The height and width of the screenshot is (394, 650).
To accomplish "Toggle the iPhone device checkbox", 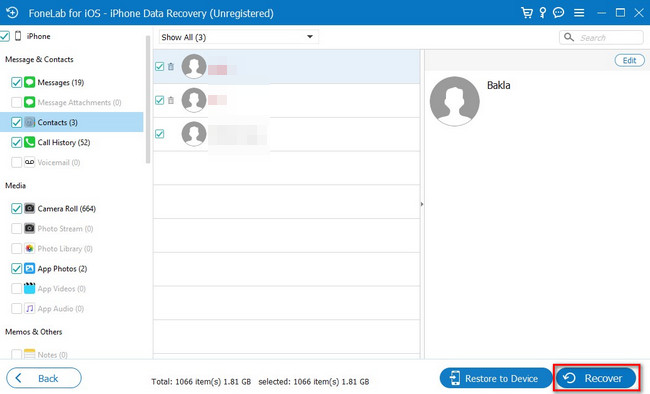I will click(x=5, y=36).
